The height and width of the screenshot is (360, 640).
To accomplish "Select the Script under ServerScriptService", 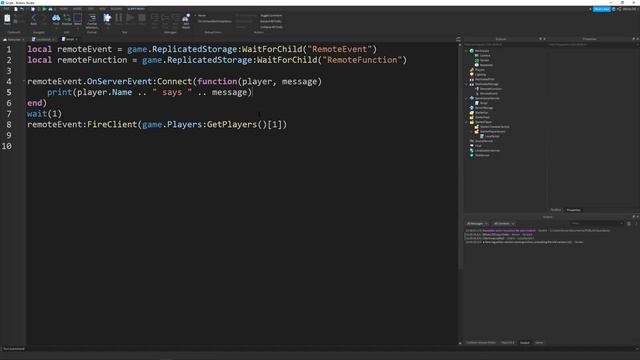I will tap(484, 103).
